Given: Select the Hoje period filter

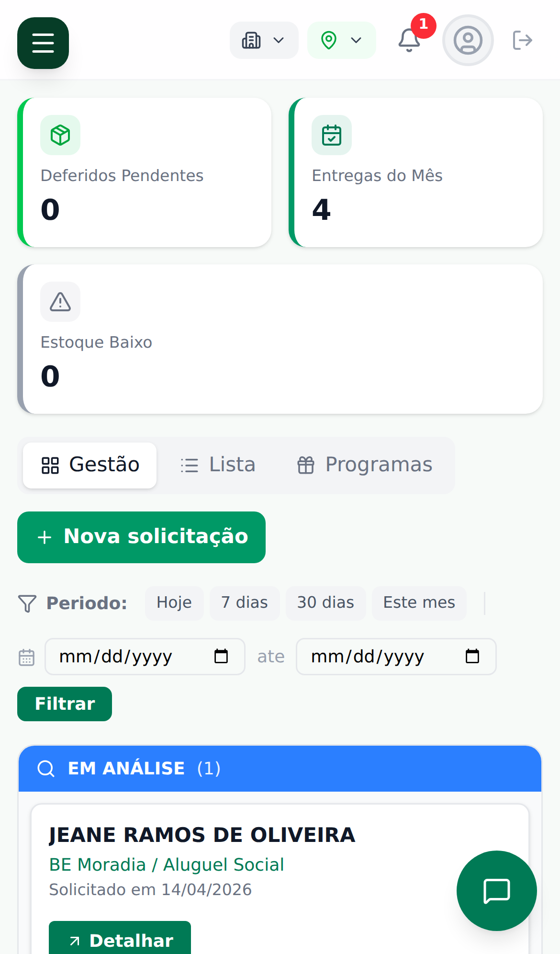Looking at the screenshot, I should coord(174,603).
